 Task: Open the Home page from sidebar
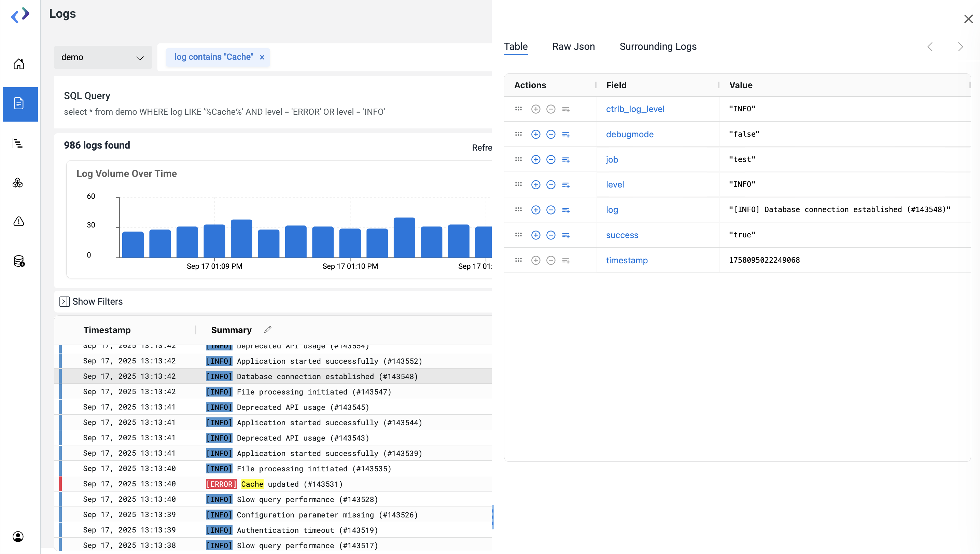(x=19, y=64)
